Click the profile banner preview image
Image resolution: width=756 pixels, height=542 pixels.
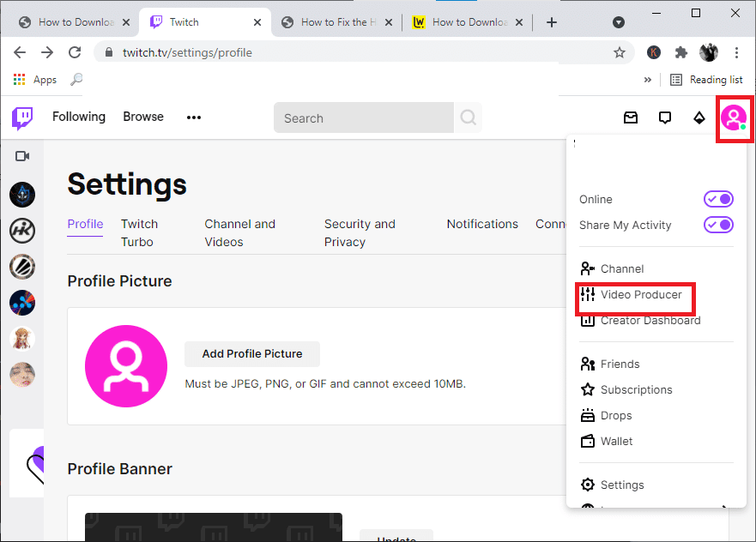214,527
